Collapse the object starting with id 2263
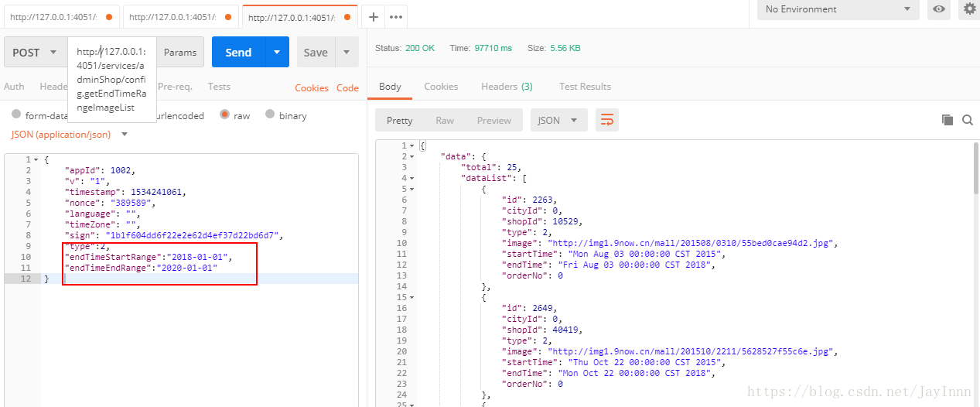 point(412,189)
